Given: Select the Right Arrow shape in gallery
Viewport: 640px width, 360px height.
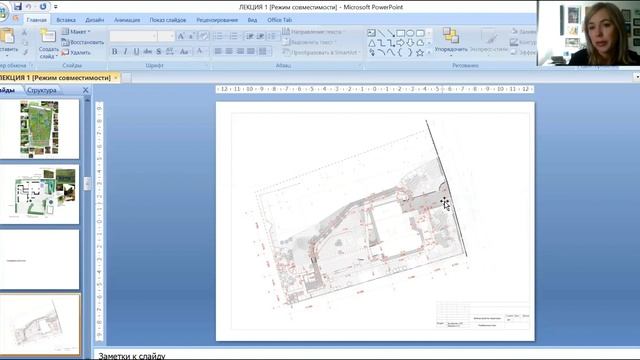Looking at the screenshot, I should (400, 42).
